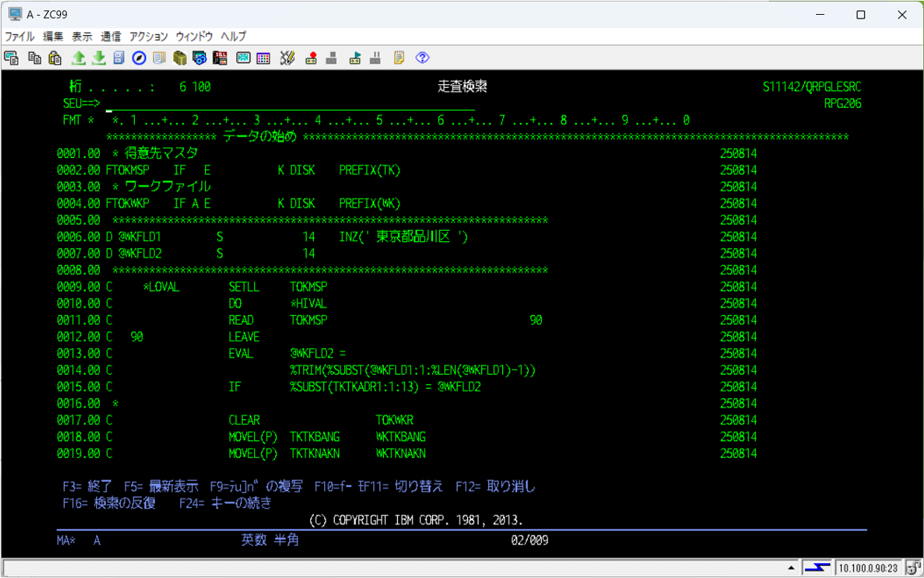
Task: Click the 走査検索 screen title
Action: coord(463,87)
